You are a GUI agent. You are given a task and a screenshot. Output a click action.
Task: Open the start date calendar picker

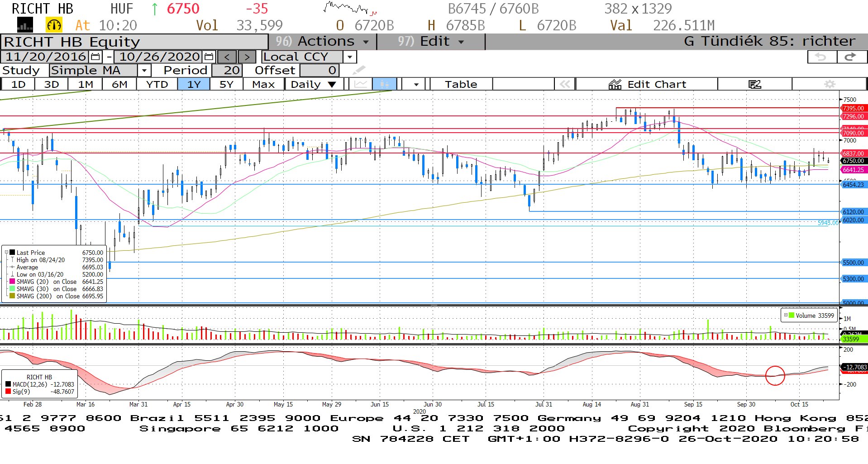[95, 57]
